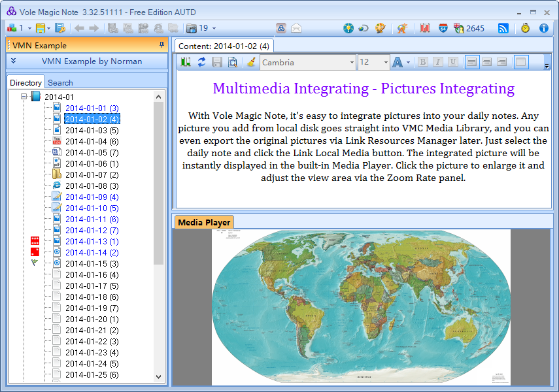The height and width of the screenshot is (392, 559).
Task: Open the blue info about icon
Action: [x=544, y=28]
